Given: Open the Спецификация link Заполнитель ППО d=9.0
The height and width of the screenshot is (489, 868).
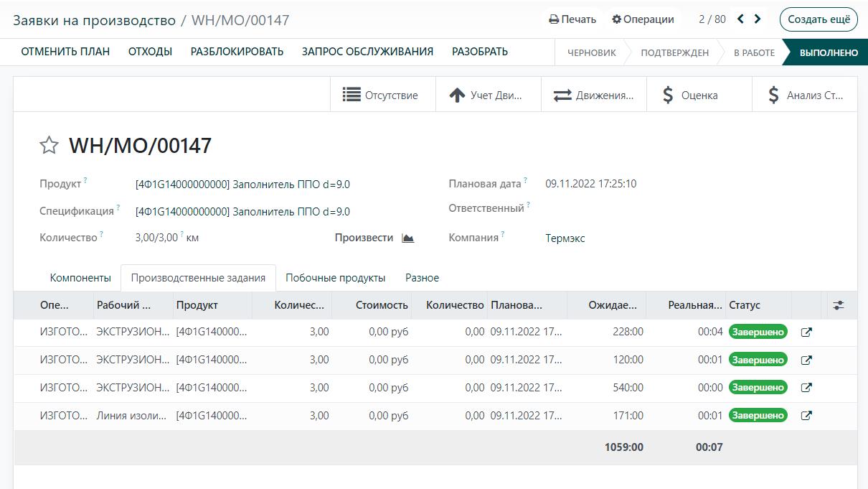Looking at the screenshot, I should pos(242,212).
